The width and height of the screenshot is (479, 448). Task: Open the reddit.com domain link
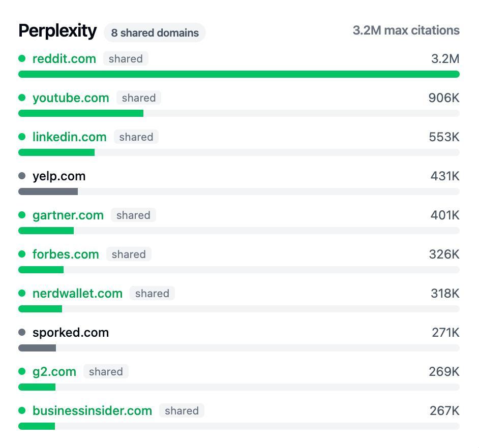point(64,58)
